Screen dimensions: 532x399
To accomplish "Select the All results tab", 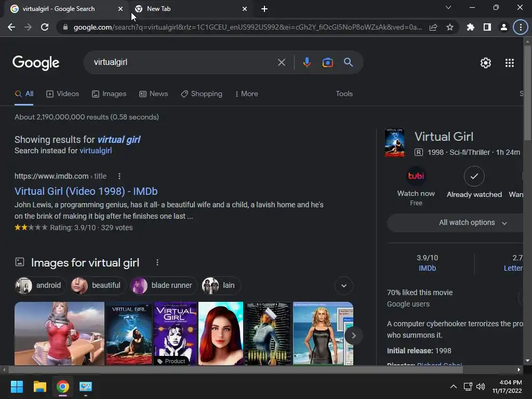I will 24,94.
